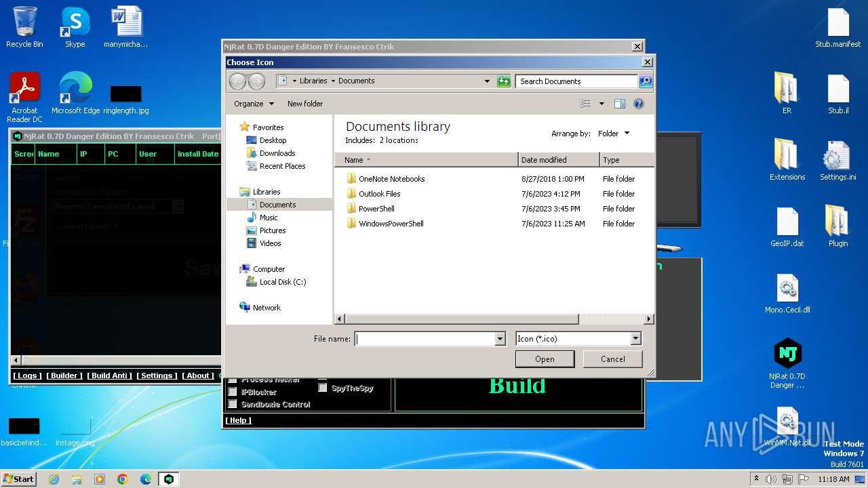This screenshot has width=868, height=488.
Task: Type in the File name field
Action: coord(425,338)
